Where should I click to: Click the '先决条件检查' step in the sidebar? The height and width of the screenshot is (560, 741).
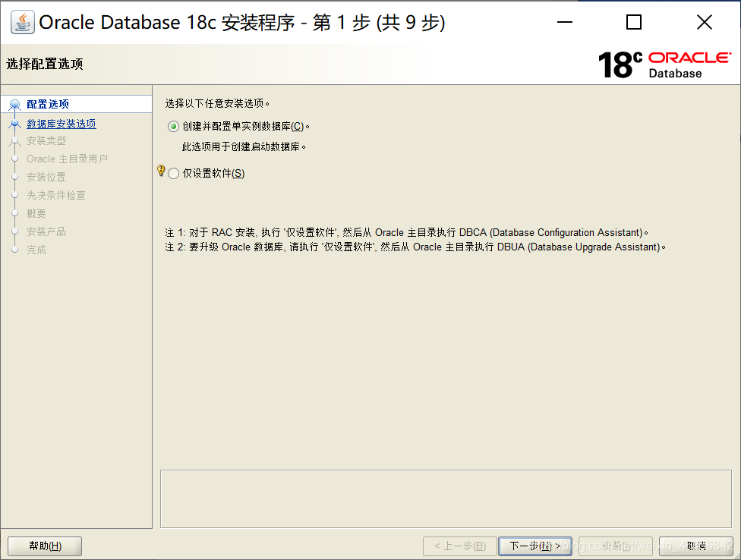click(56, 195)
